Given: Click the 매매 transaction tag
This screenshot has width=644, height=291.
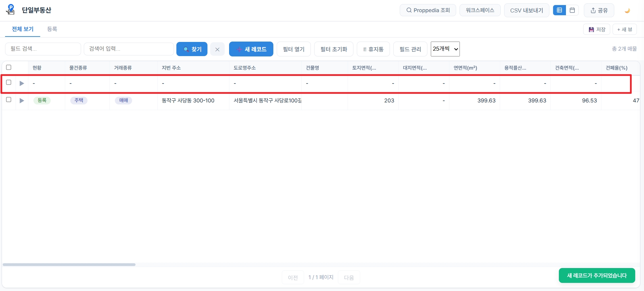Looking at the screenshot, I should [x=123, y=100].
